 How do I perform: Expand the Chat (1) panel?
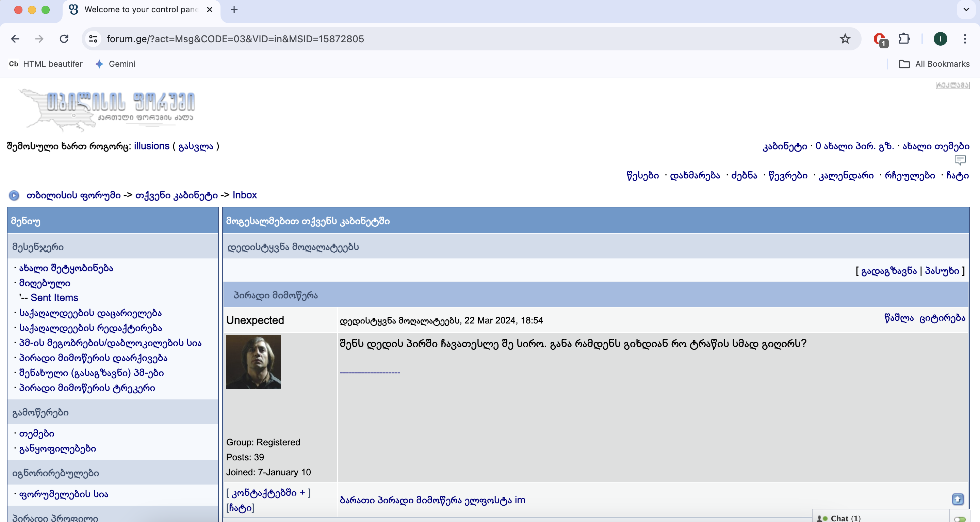[845, 518]
